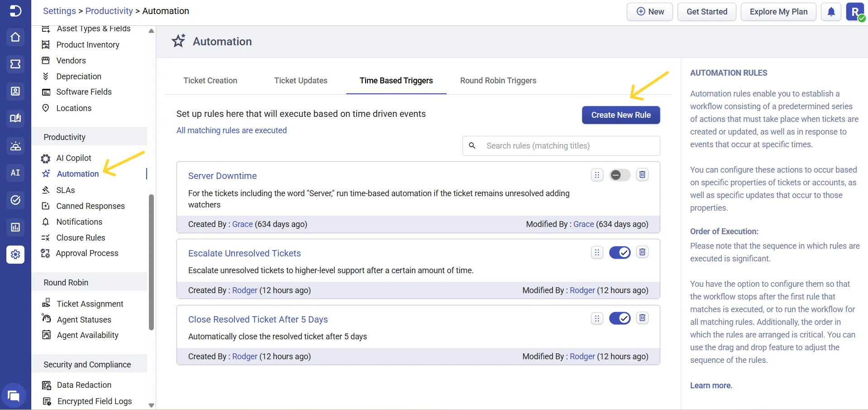The width and height of the screenshot is (868, 410).
Task: Open the Learn more link
Action: click(711, 386)
